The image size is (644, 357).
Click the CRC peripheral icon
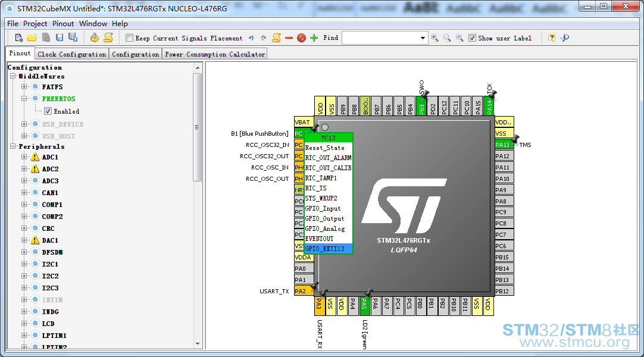(35, 228)
